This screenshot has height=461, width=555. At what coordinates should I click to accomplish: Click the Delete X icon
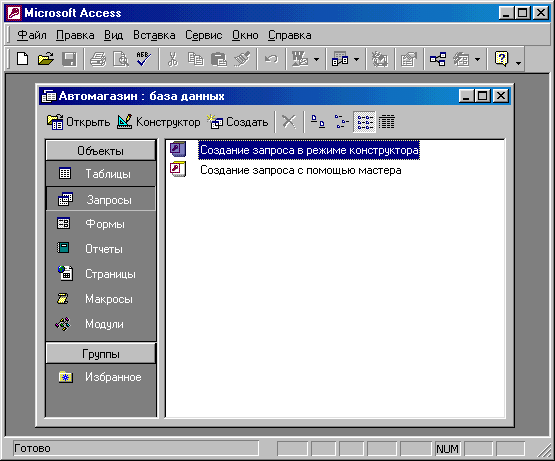(x=289, y=122)
